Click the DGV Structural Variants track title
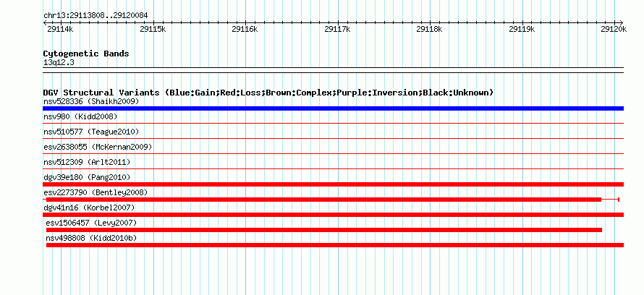The image size is (644, 295). pyautogui.click(x=268, y=93)
